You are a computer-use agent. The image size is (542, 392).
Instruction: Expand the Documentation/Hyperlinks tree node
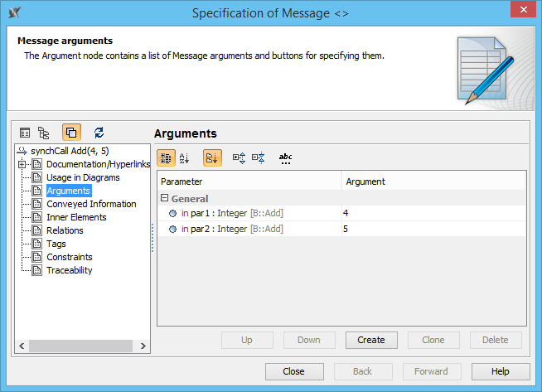click(22, 164)
